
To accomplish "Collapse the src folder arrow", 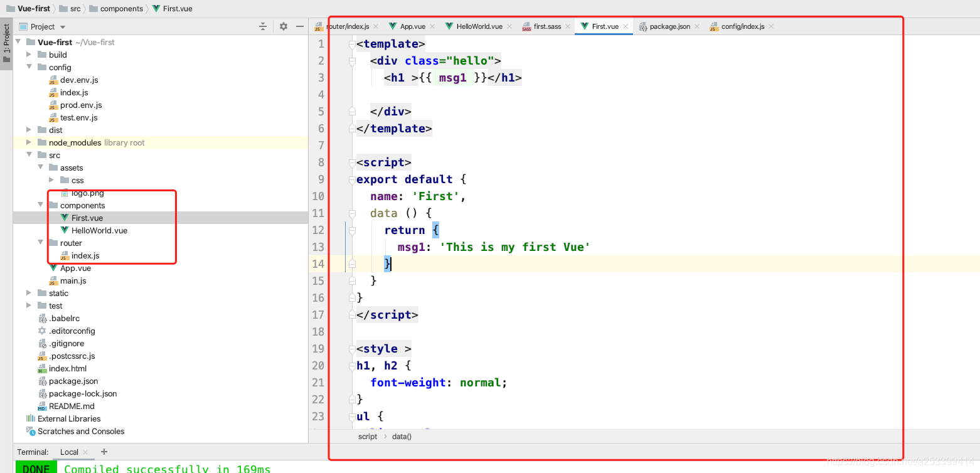I will pos(29,155).
